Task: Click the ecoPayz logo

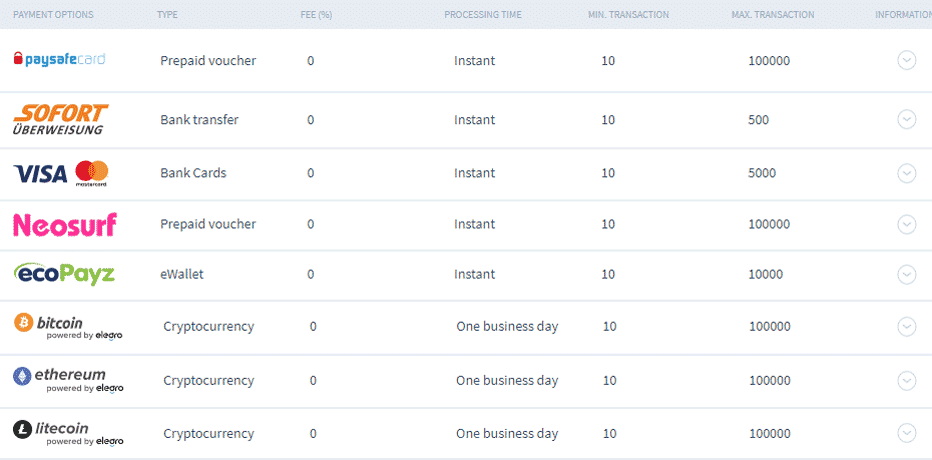Action: pos(64,274)
